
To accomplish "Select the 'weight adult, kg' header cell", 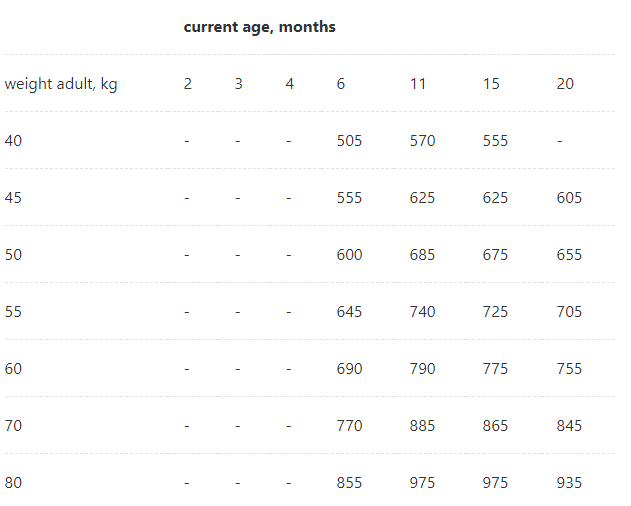I will pyautogui.click(x=61, y=84).
